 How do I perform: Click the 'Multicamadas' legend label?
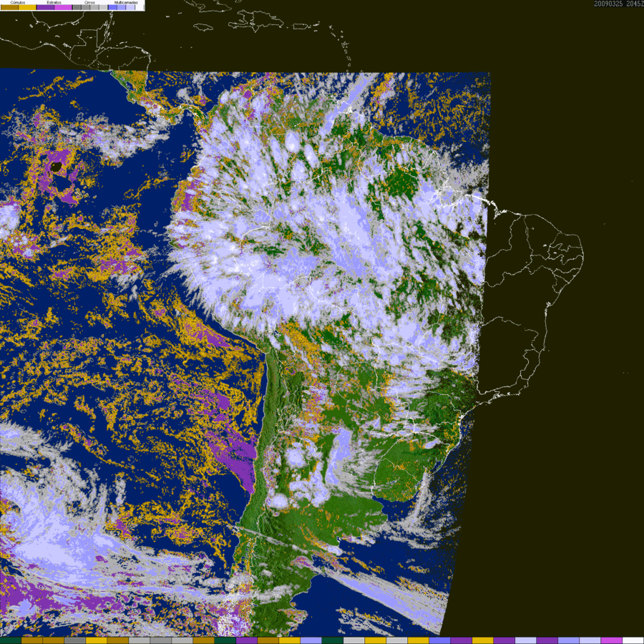click(x=126, y=2)
